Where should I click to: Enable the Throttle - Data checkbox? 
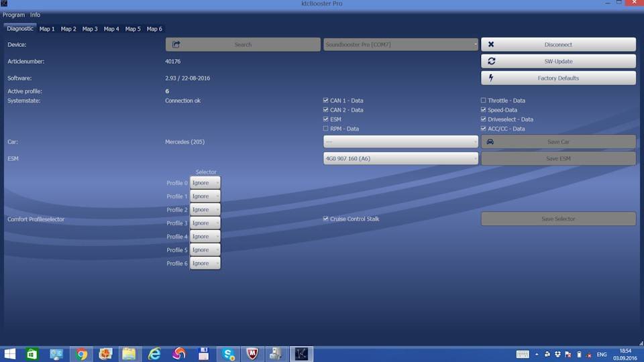(484, 101)
